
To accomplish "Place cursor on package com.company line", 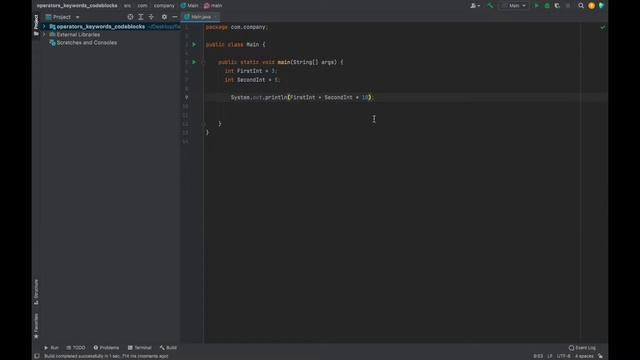I will (x=237, y=27).
